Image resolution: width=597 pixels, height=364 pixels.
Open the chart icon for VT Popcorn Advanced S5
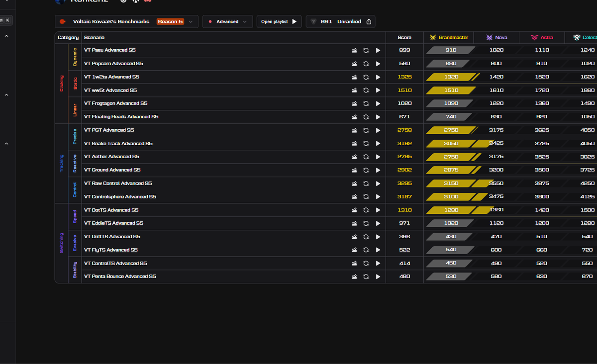coord(354,64)
